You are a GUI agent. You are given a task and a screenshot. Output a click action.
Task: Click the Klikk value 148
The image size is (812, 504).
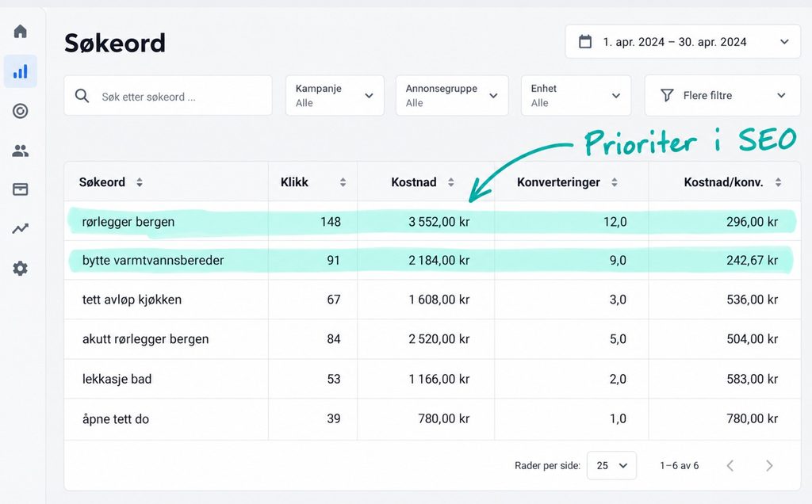pyautogui.click(x=331, y=222)
